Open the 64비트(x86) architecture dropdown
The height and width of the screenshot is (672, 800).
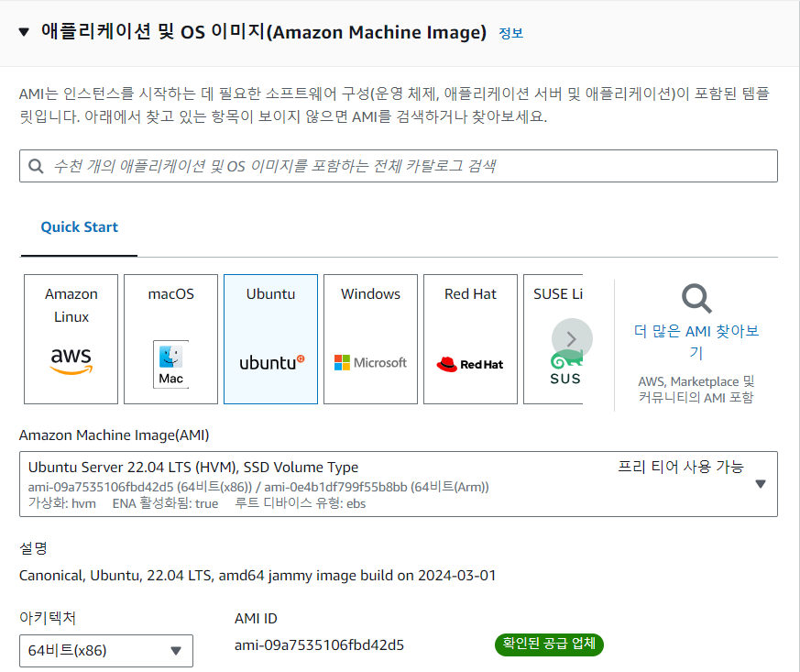(106, 651)
